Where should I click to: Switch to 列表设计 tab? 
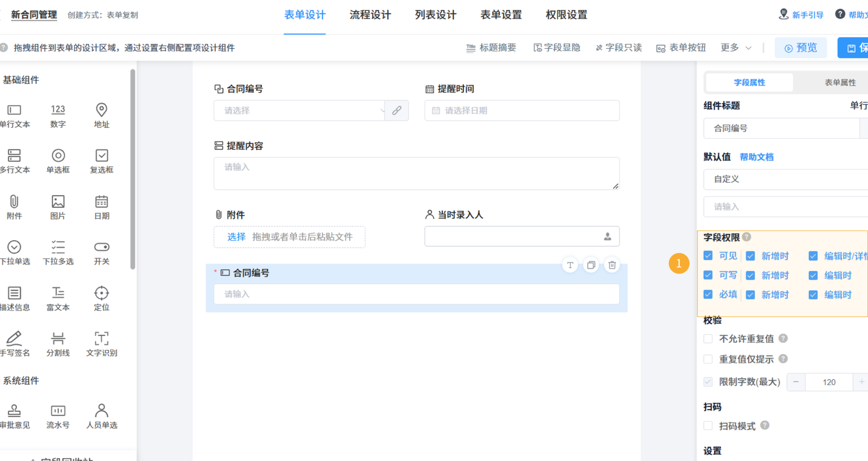(x=435, y=15)
